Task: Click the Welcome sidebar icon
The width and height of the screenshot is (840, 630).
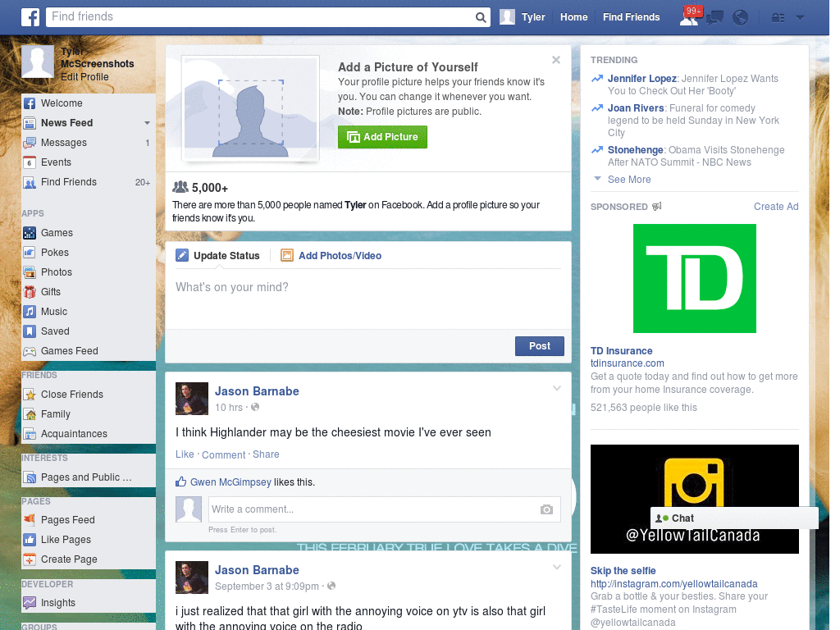Action: click(x=30, y=103)
